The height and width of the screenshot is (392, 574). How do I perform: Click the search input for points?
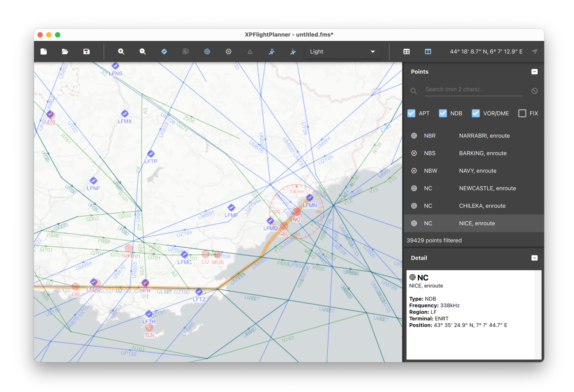pos(473,89)
